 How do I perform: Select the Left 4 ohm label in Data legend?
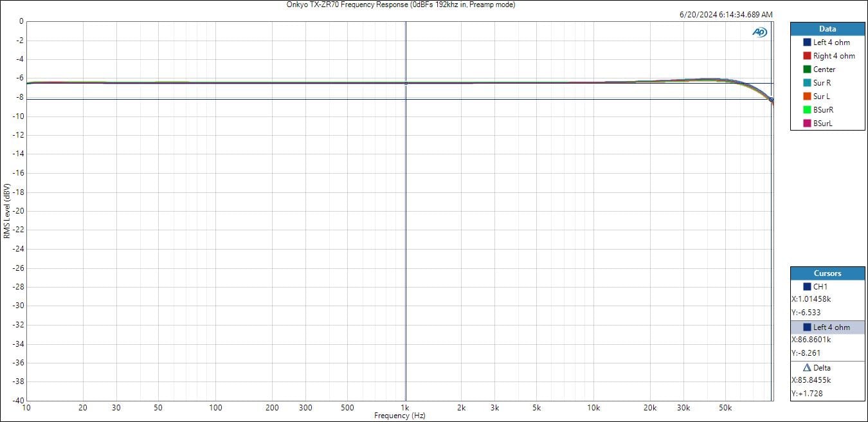[x=831, y=42]
